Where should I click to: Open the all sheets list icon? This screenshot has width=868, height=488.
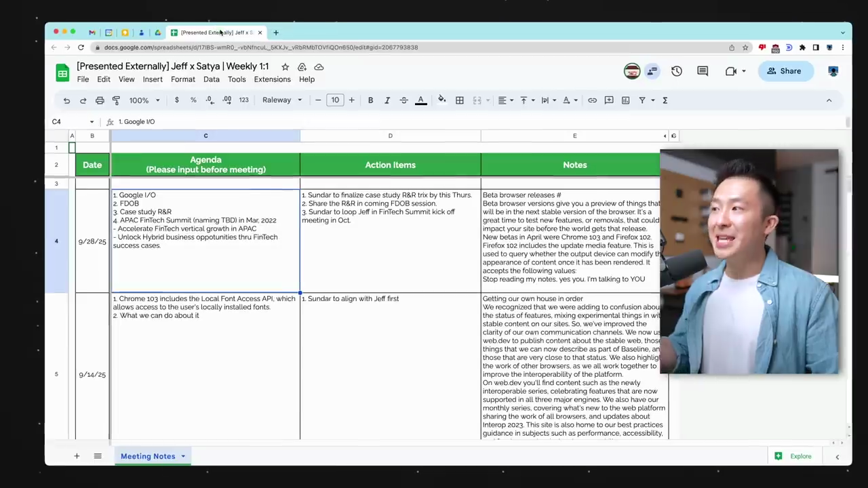(98, 456)
